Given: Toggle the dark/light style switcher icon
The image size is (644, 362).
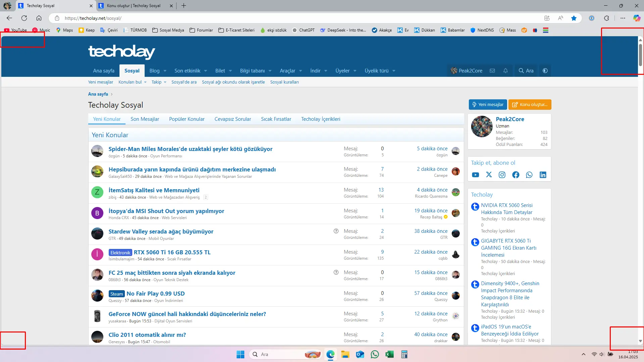Looking at the screenshot, I should (x=545, y=71).
